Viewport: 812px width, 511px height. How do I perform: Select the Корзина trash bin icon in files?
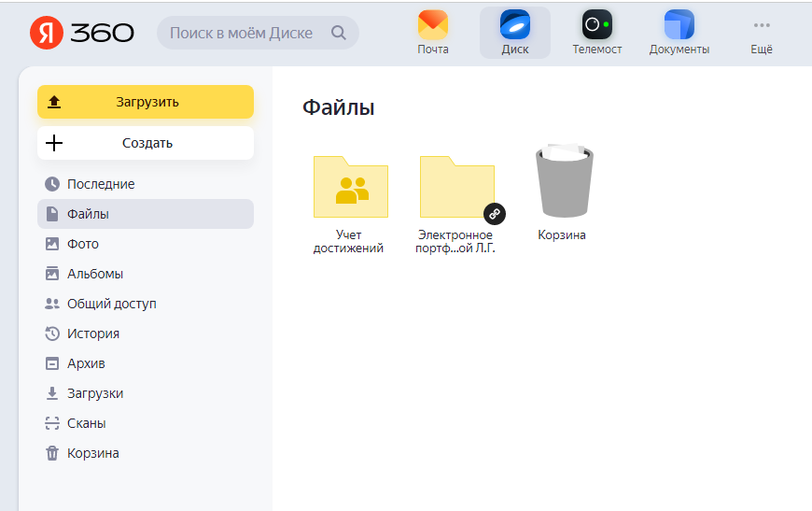pos(564,180)
